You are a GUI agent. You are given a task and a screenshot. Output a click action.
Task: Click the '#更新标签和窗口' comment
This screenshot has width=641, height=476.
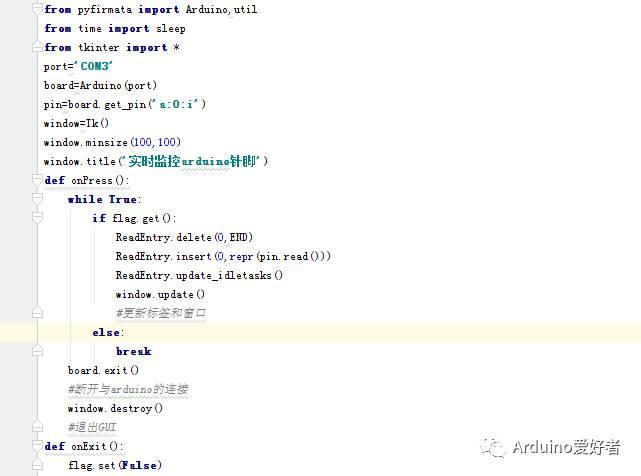tap(161, 313)
